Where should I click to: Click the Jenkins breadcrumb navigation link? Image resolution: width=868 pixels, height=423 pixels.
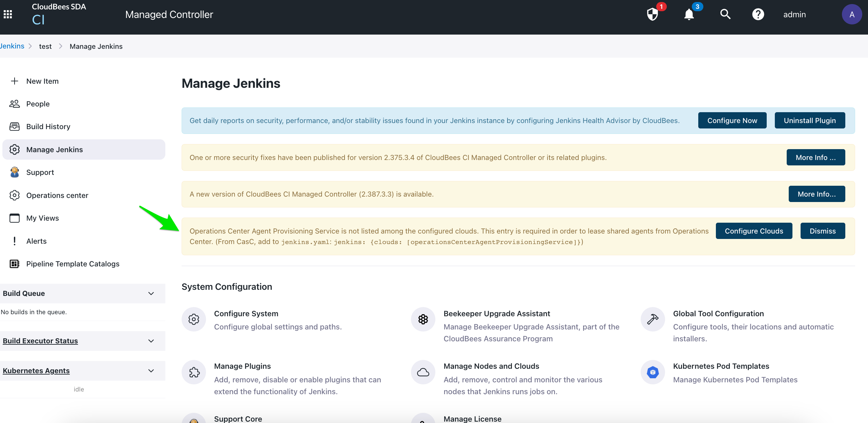pos(12,46)
